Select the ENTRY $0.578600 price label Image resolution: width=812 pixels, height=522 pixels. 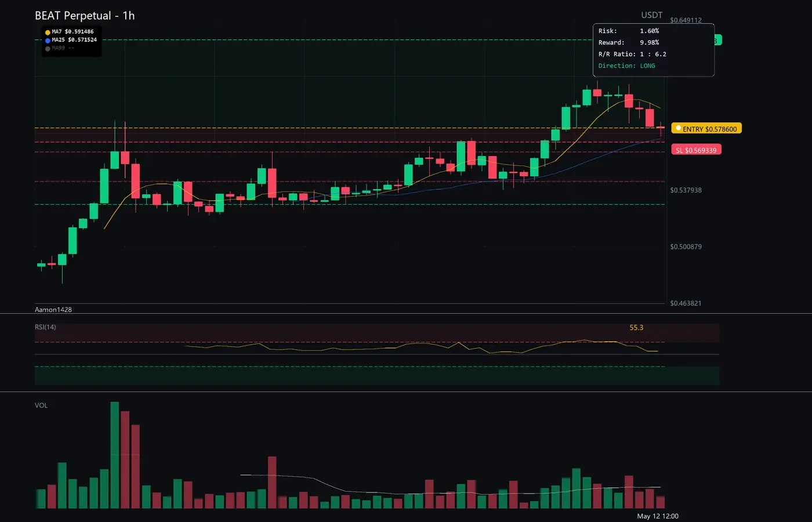pos(706,128)
